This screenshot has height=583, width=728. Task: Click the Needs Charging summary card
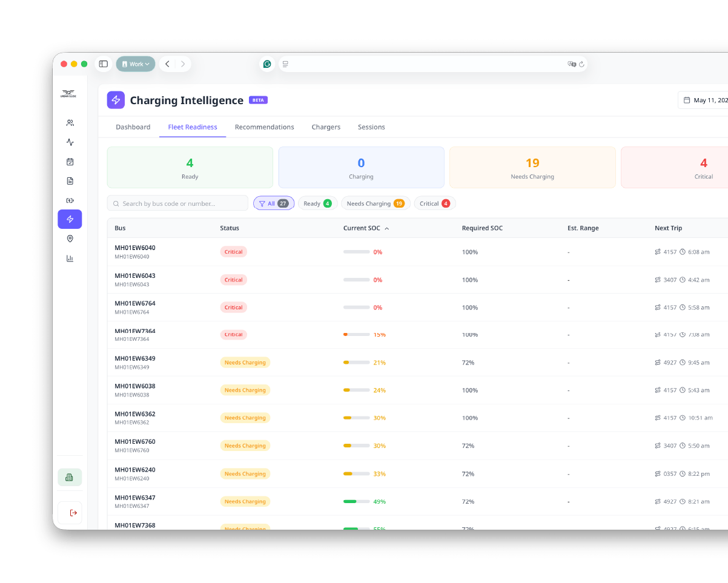pos(532,168)
